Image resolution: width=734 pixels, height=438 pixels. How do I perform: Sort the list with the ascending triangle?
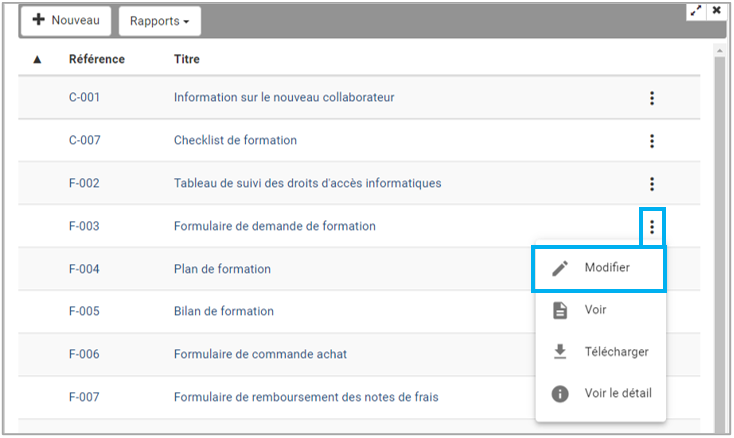pos(37,60)
